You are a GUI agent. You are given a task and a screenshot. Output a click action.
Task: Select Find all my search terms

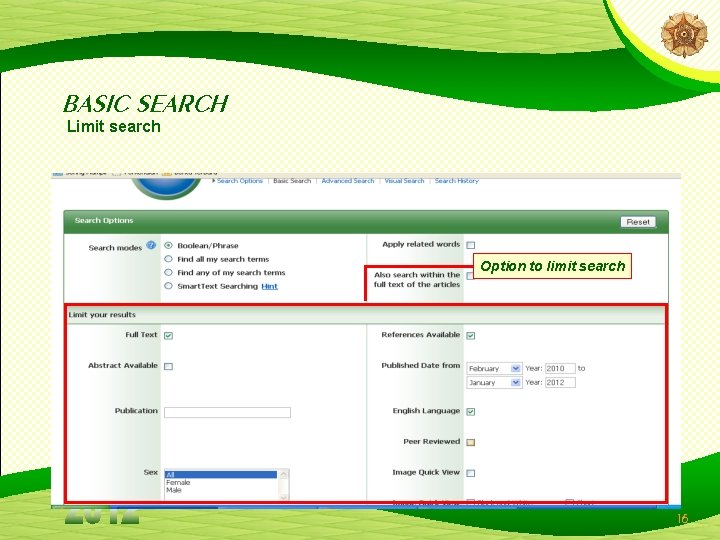169,259
